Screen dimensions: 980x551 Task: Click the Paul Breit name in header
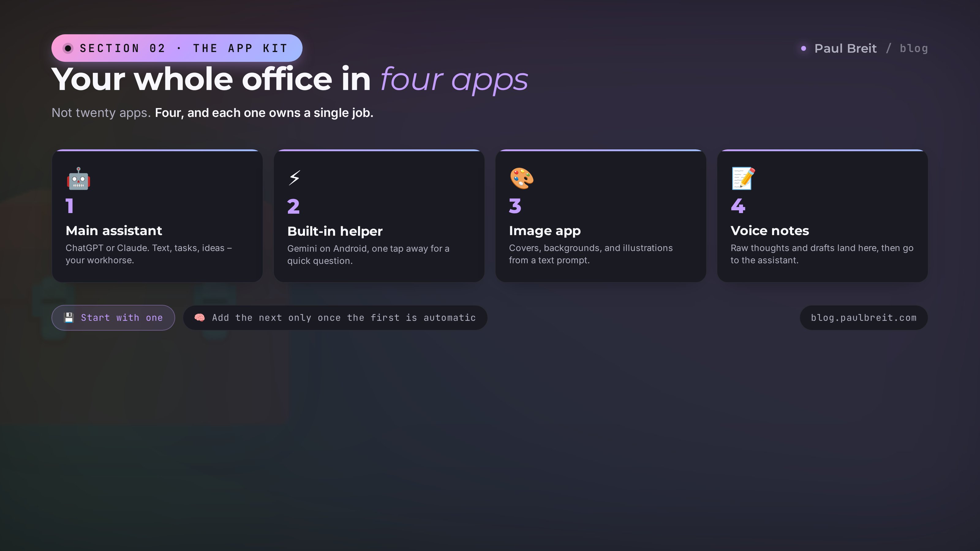pos(845,48)
